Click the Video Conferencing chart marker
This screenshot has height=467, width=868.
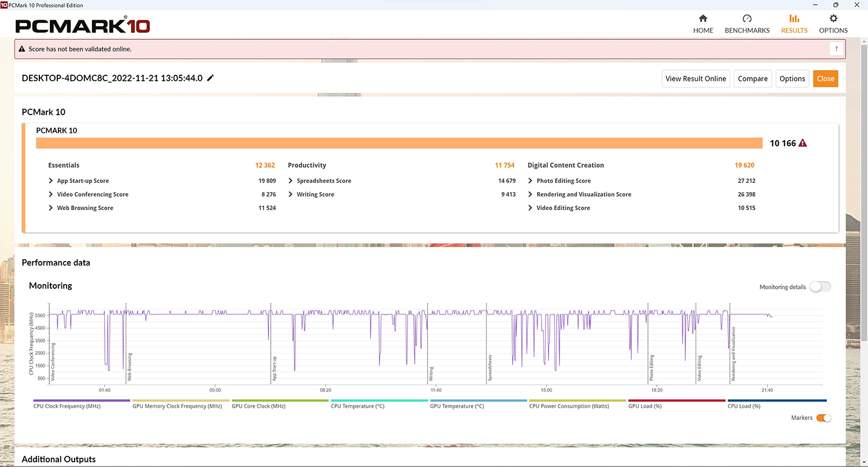point(53,362)
